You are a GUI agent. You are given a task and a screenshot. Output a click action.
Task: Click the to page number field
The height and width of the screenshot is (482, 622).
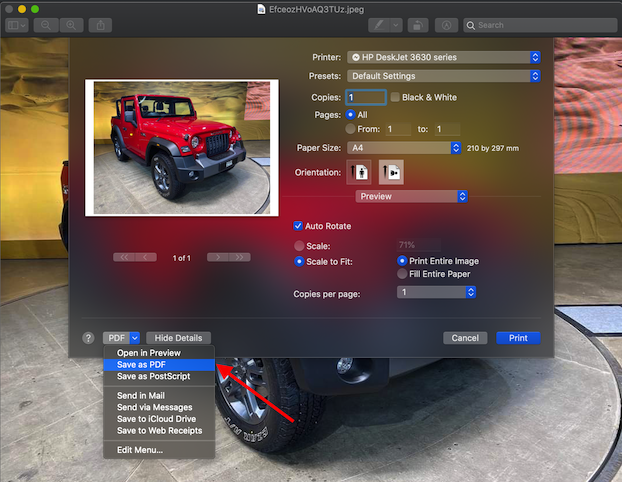tap(447, 129)
